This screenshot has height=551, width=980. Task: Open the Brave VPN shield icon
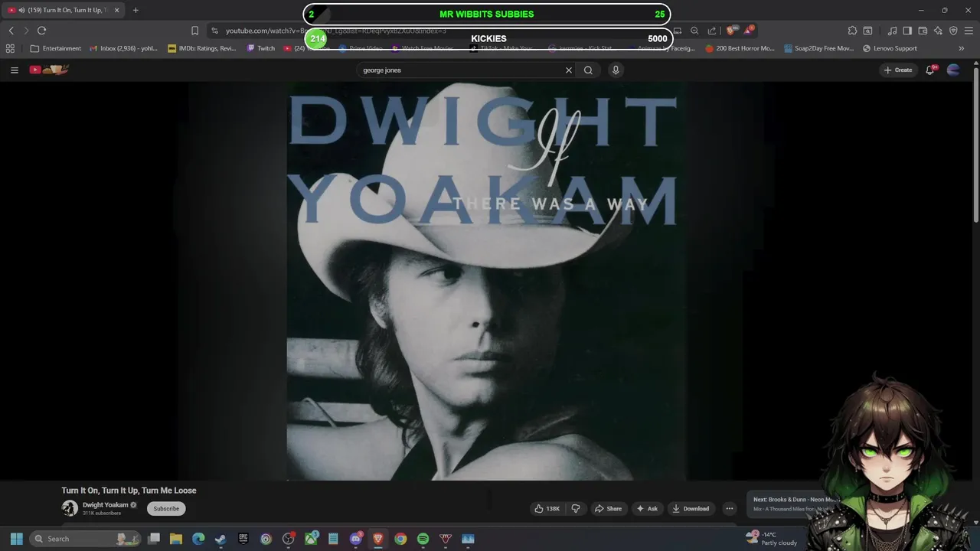(953, 31)
